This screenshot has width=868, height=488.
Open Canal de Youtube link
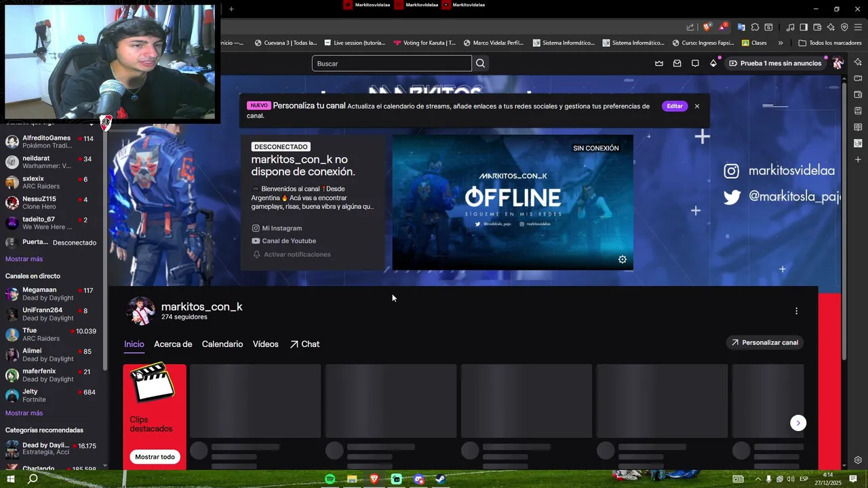283,241
